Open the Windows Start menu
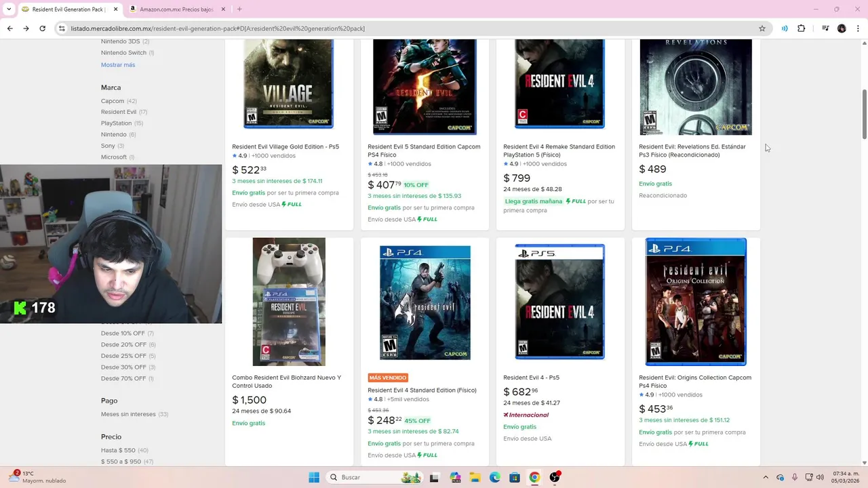Viewport: 868px width, 488px height. (x=314, y=477)
